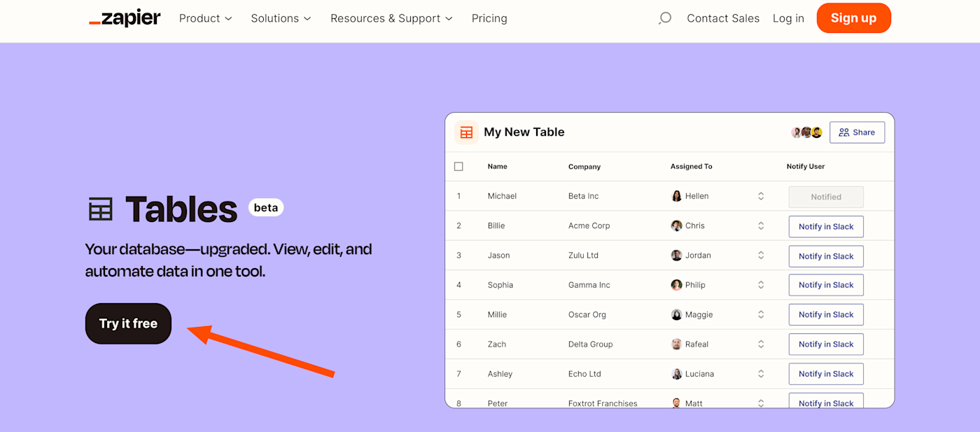Click the Assigned To column header

click(692, 167)
